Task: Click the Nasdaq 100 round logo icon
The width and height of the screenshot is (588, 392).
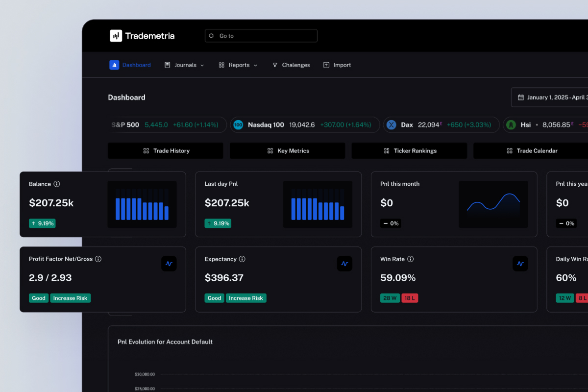Action: pyautogui.click(x=238, y=125)
